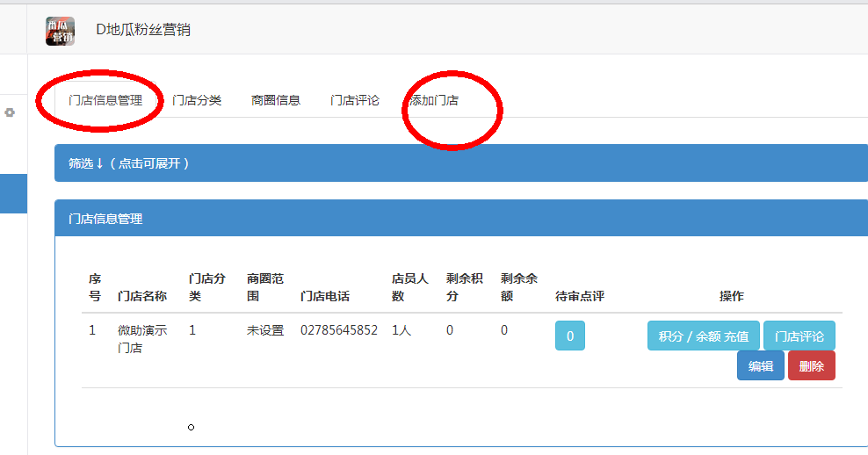Click the store name 微助演示门店
Viewport: 868px width, 455px height.
point(142,339)
